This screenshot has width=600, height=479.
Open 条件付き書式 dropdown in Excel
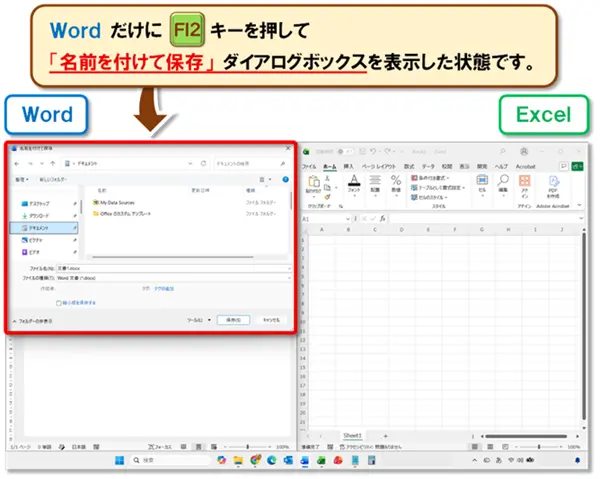pos(430,178)
